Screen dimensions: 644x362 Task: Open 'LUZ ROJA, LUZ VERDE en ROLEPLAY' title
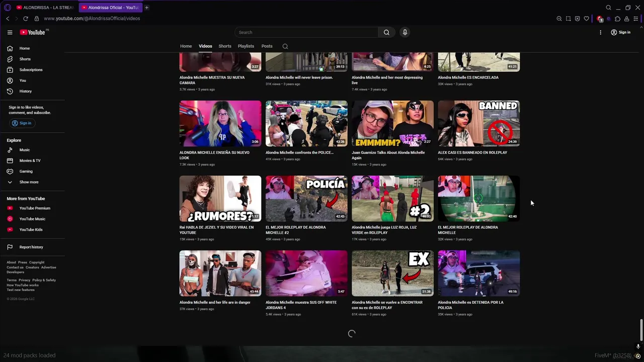click(x=384, y=230)
